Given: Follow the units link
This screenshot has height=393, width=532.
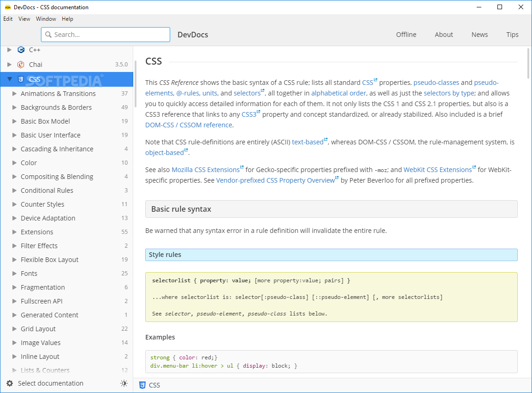Looking at the screenshot, I should pos(210,93).
